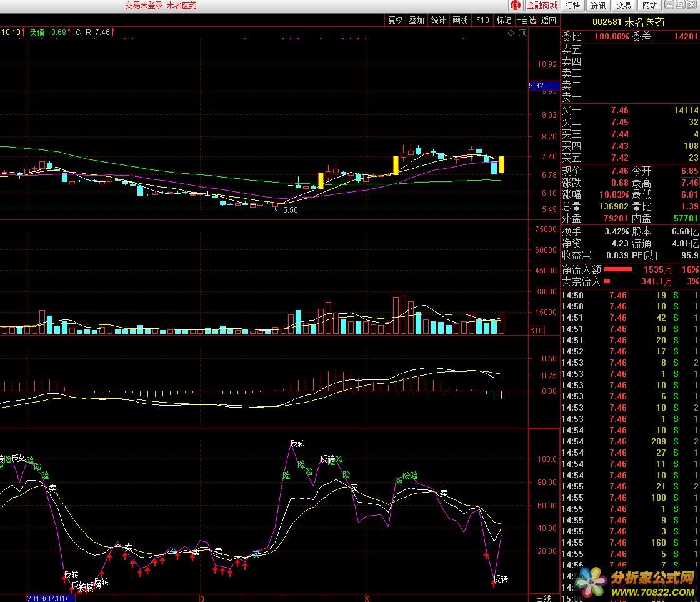
Task: Click the 2019/07/01 date marker
Action: tap(51, 598)
